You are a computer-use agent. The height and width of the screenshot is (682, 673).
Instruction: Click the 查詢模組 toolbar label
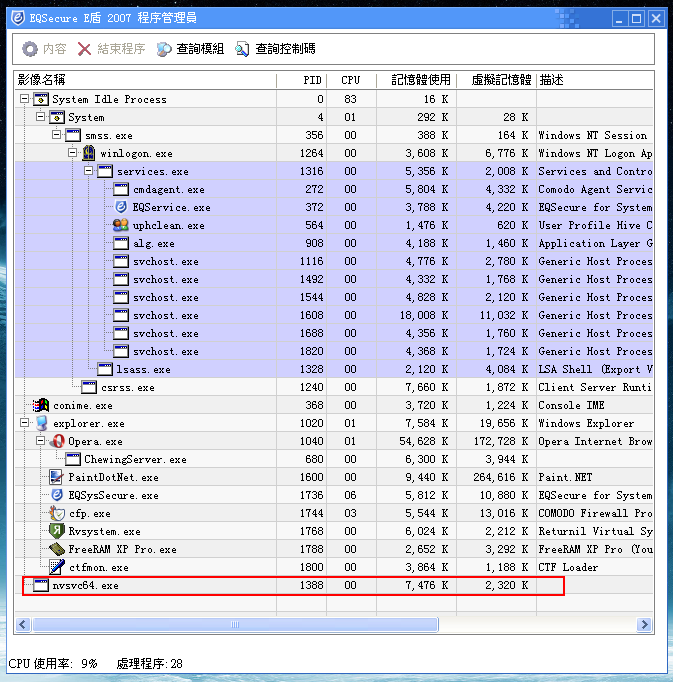pos(200,49)
